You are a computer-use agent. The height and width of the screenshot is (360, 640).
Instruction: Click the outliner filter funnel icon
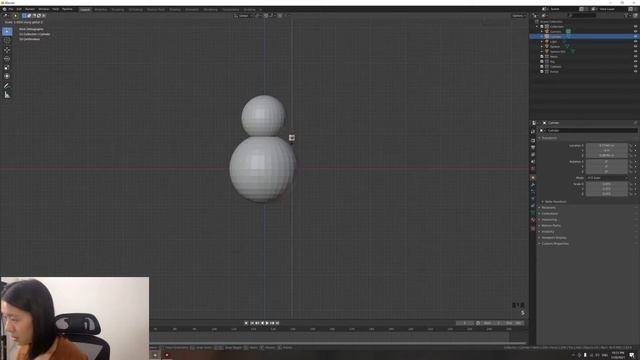pyautogui.click(x=627, y=16)
